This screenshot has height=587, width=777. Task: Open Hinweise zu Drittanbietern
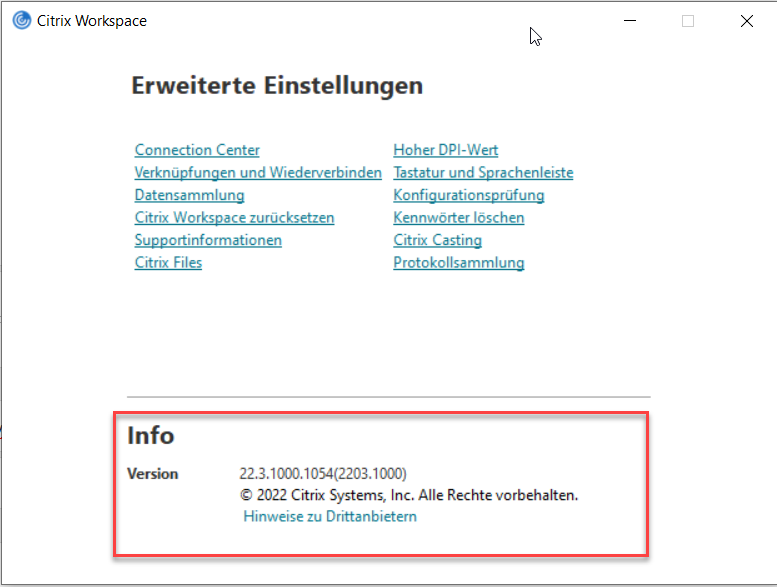pyautogui.click(x=330, y=516)
